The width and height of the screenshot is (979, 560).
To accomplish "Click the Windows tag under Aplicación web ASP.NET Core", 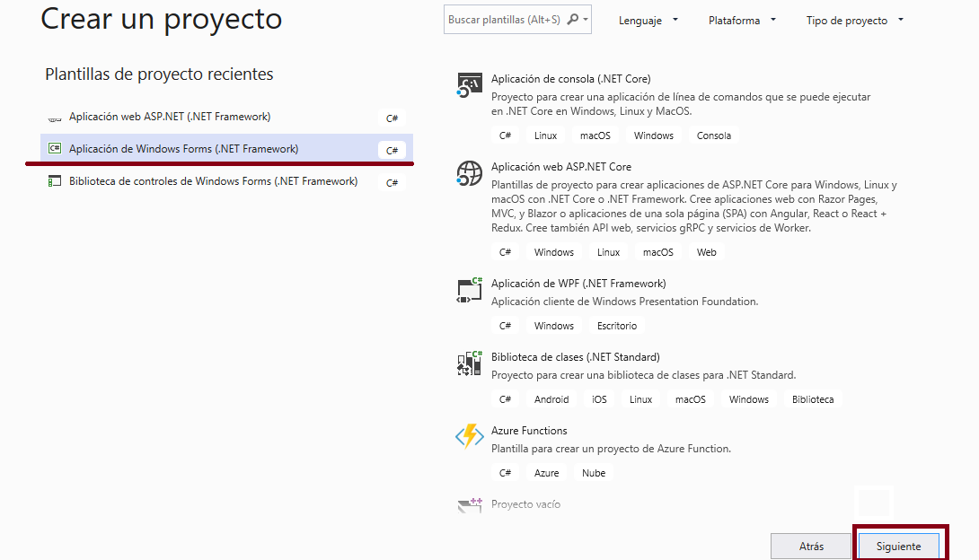I will [x=554, y=252].
